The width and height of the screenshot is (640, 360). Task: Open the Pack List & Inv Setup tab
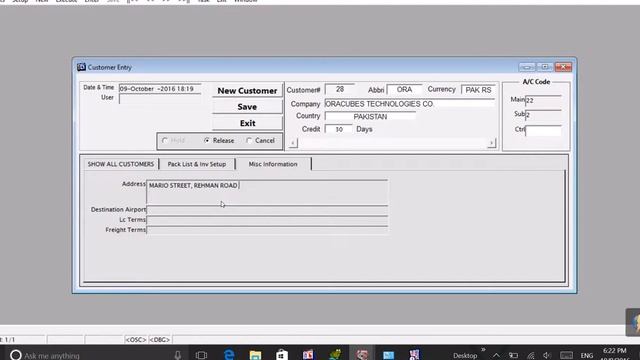click(197, 164)
